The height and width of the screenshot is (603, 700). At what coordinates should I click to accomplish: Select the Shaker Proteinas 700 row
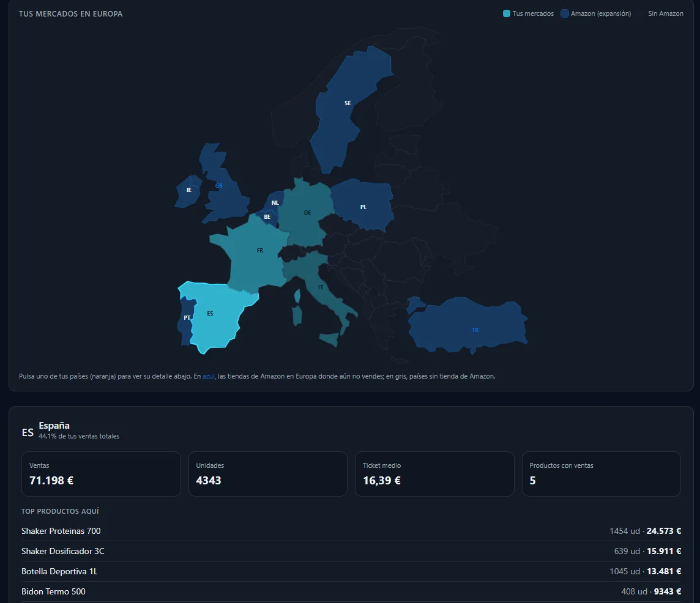point(351,531)
